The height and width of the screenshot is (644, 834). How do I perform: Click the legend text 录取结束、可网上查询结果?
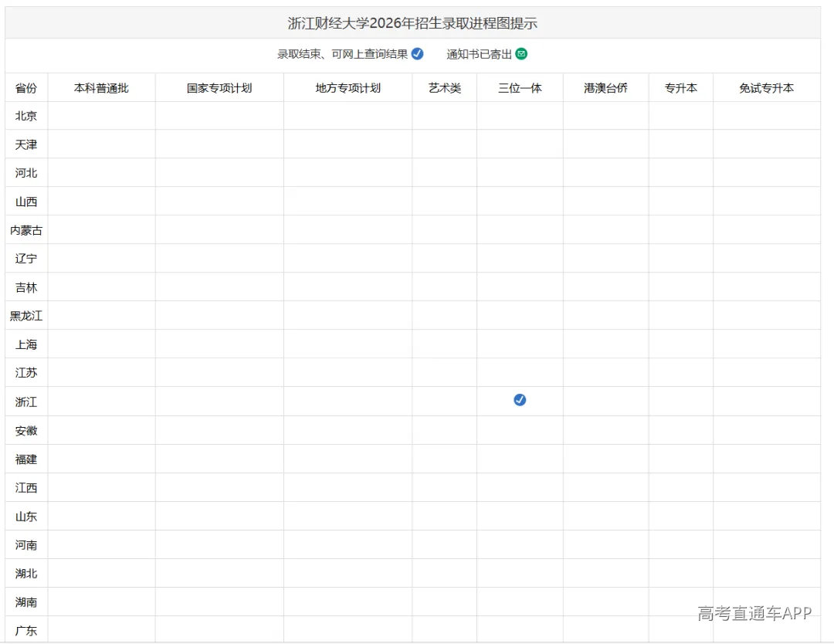tap(343, 54)
